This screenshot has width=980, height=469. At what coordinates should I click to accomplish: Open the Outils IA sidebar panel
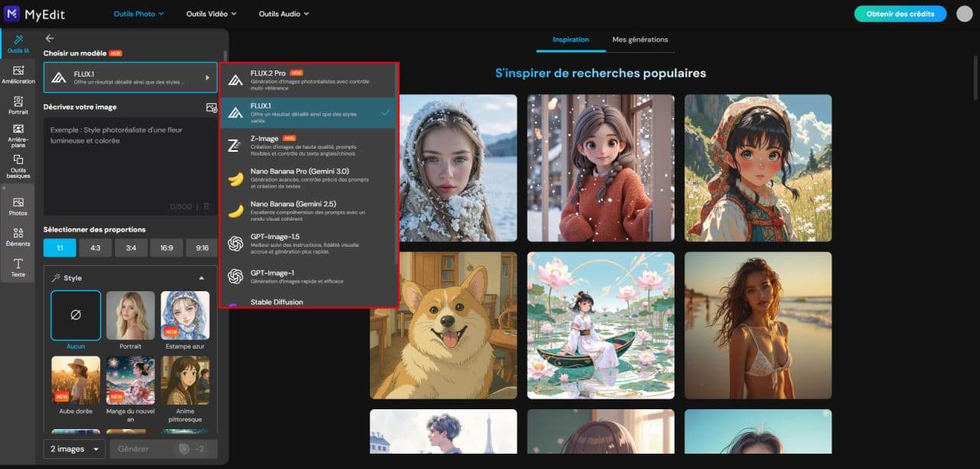(17, 44)
